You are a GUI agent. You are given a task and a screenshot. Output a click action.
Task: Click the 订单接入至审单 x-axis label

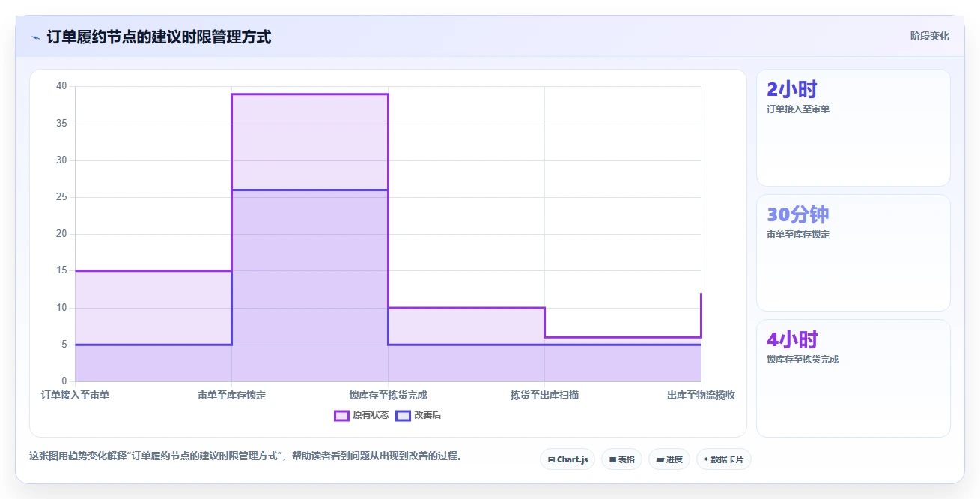pos(75,395)
